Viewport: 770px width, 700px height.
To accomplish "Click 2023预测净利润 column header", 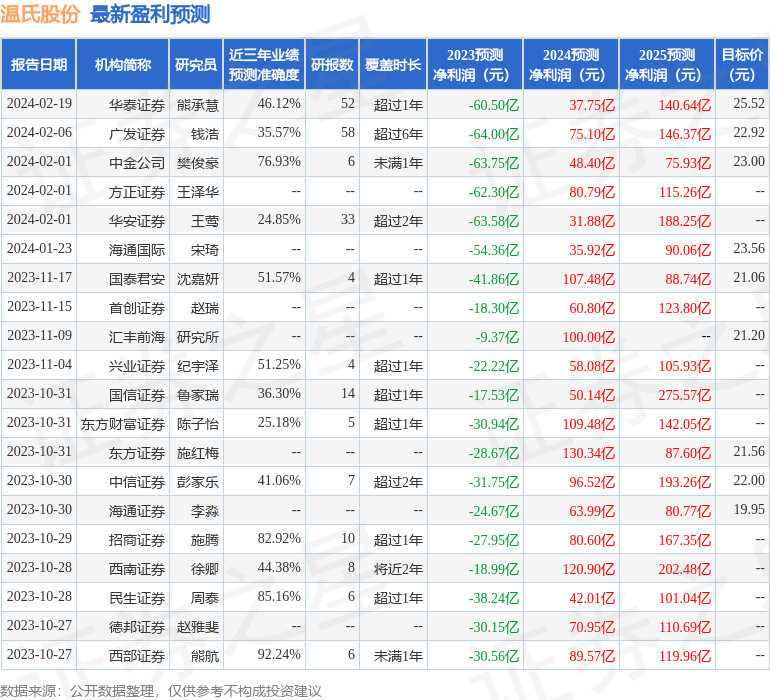I will click(x=475, y=64).
